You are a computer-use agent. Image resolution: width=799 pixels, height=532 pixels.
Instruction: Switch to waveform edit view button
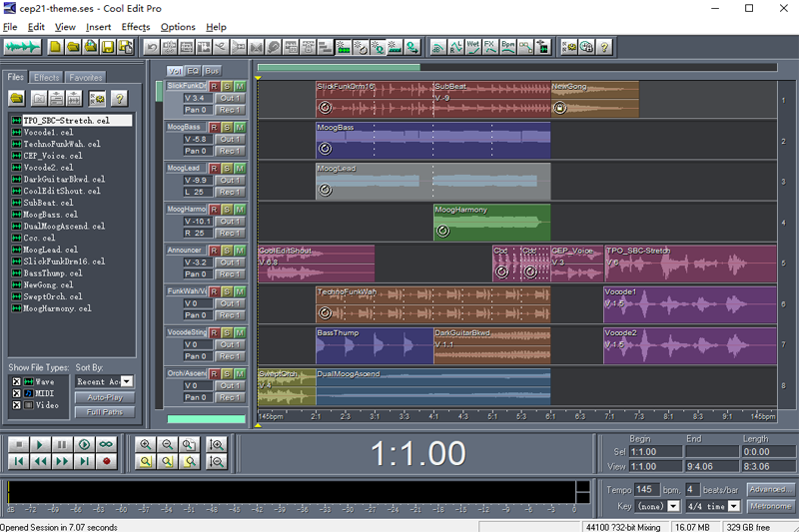tap(22, 47)
